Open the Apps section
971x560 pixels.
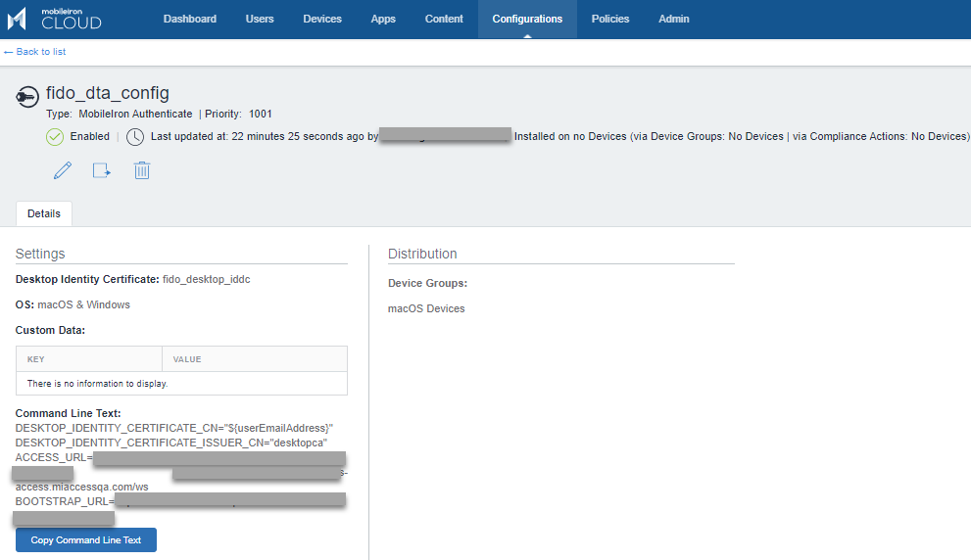(x=383, y=20)
